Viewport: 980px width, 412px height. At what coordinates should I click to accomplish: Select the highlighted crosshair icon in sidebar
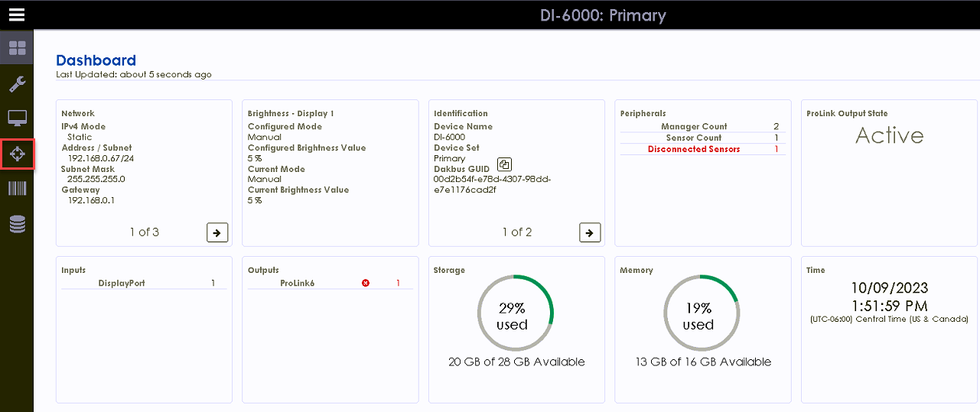[x=17, y=154]
